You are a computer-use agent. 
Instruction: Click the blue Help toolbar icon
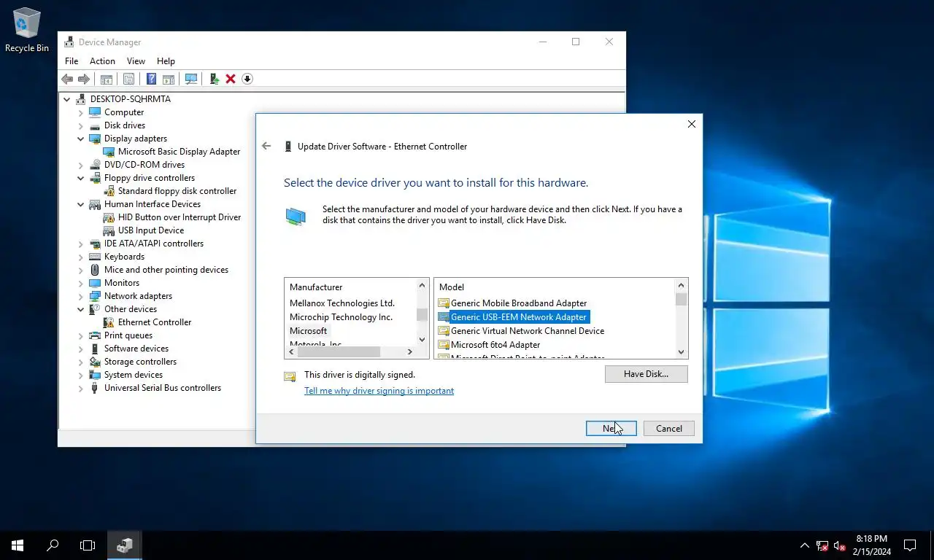[x=151, y=79]
